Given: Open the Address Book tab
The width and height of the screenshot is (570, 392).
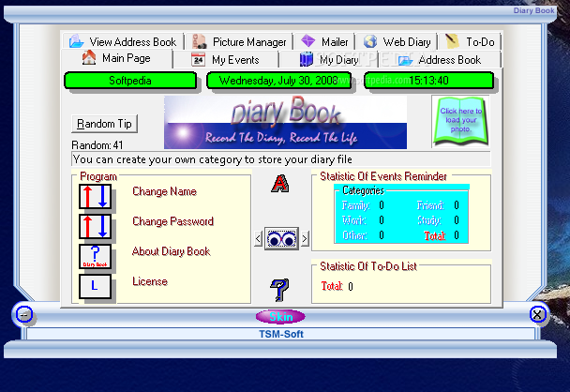Looking at the screenshot, I should [440, 59].
